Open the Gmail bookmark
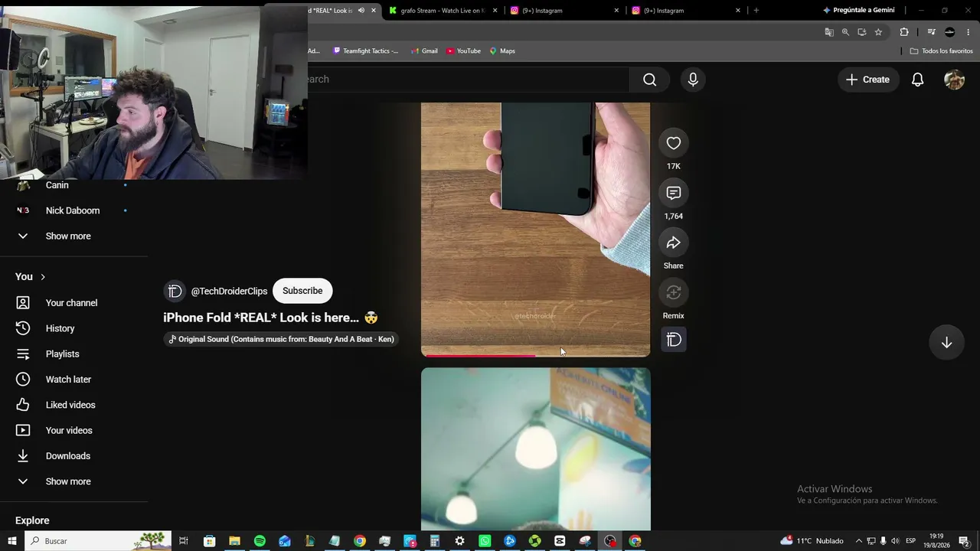The image size is (980, 551). click(x=424, y=51)
